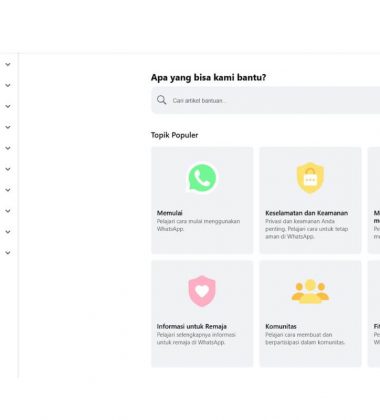This screenshot has height=420, width=380.
Task: Click the green WhatsApp logo in the Memulai card
Action: [202, 178]
